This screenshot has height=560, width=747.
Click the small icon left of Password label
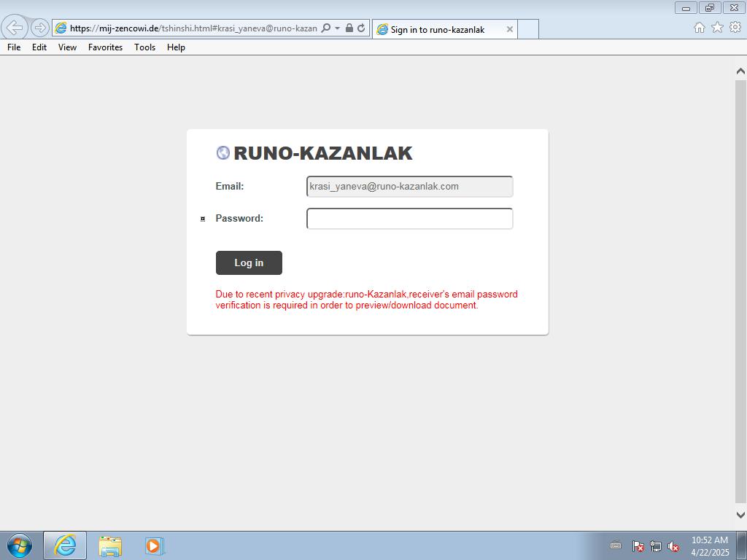[203, 219]
